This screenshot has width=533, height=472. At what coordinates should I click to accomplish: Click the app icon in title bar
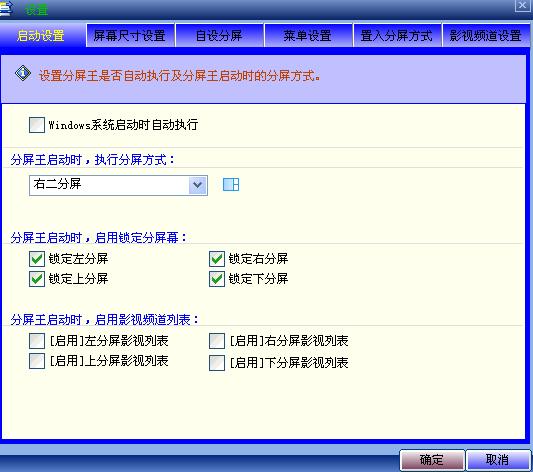5,9
